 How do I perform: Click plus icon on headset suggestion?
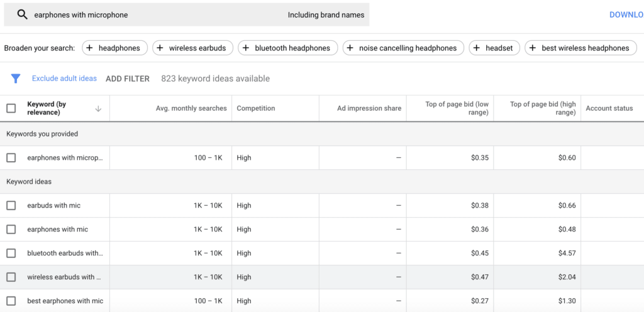coord(477,48)
